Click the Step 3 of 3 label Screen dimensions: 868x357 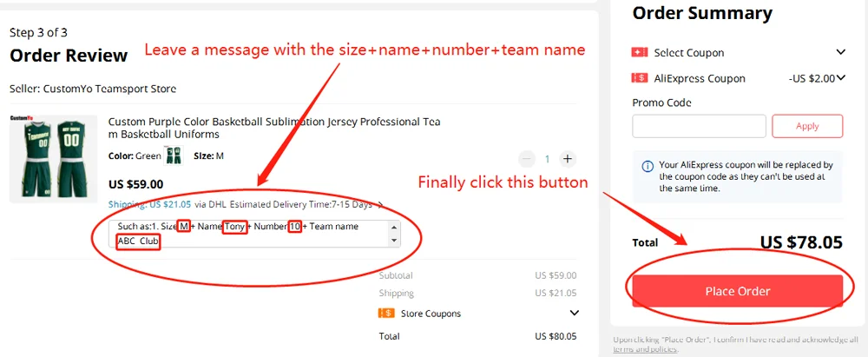[x=39, y=32]
